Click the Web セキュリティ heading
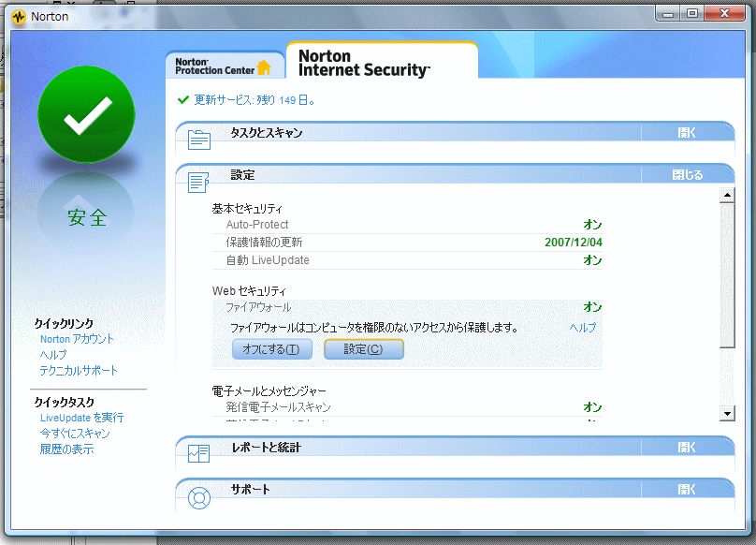Image resolution: width=756 pixels, height=545 pixels. point(249,291)
